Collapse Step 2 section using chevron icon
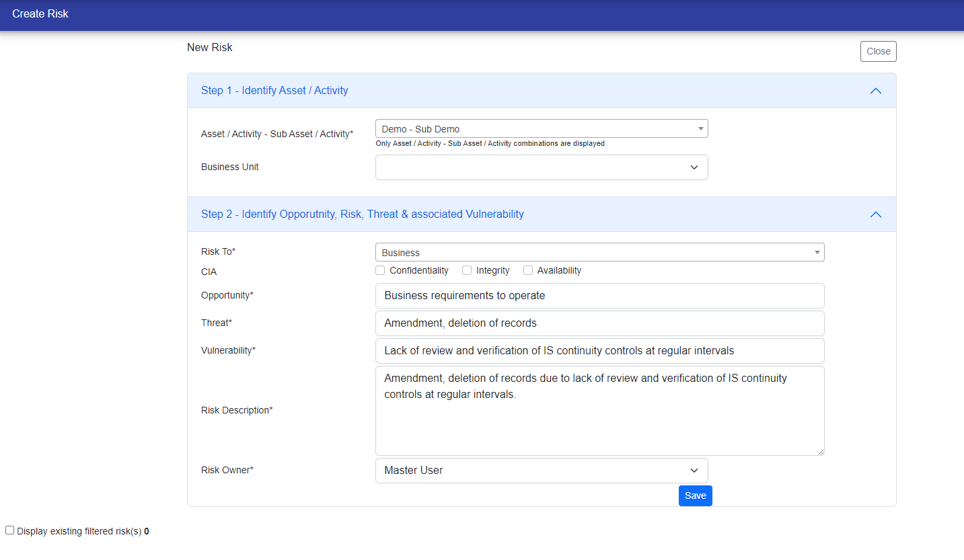The image size is (964, 560). (x=875, y=214)
